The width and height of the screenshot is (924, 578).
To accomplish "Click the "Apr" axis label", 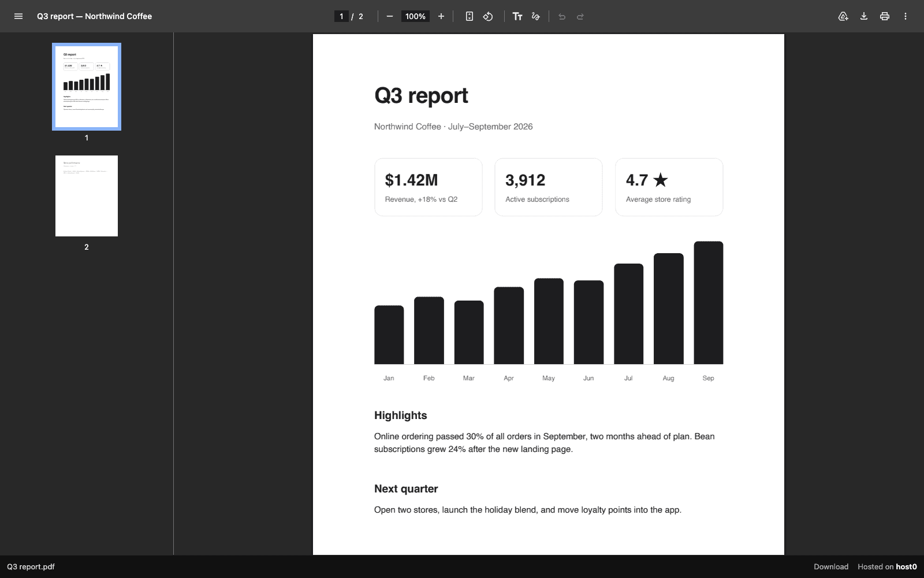I will point(509,378).
